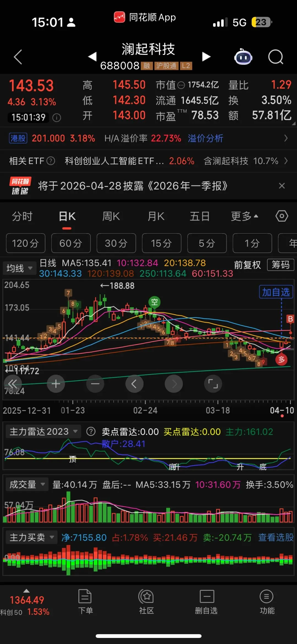Tap the red B buy marker
The image size is (297, 644).
pyautogui.click(x=290, y=319)
